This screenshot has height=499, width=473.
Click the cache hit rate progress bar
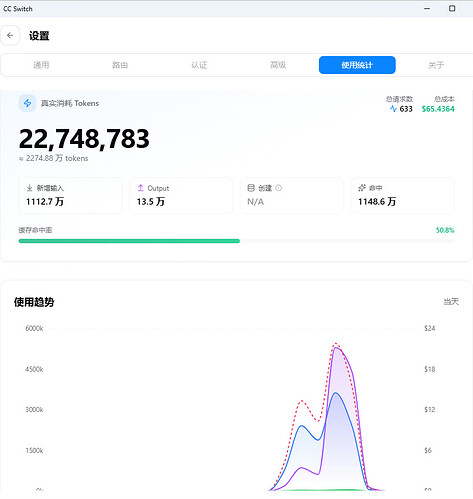click(x=236, y=241)
